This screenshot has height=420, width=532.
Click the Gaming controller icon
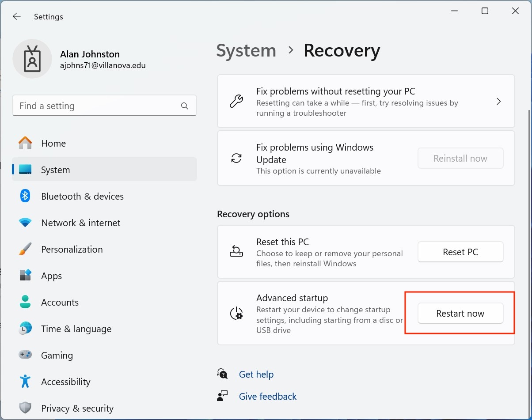pos(25,355)
